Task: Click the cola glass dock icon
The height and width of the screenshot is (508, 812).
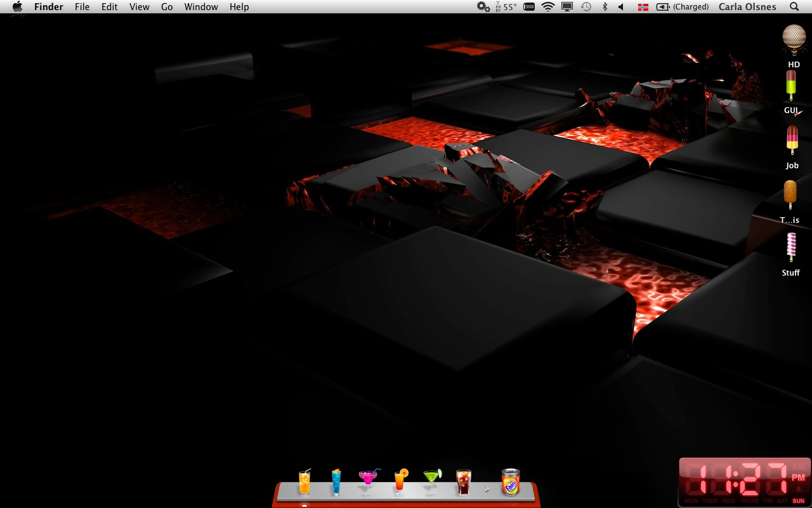Action: 464,483
